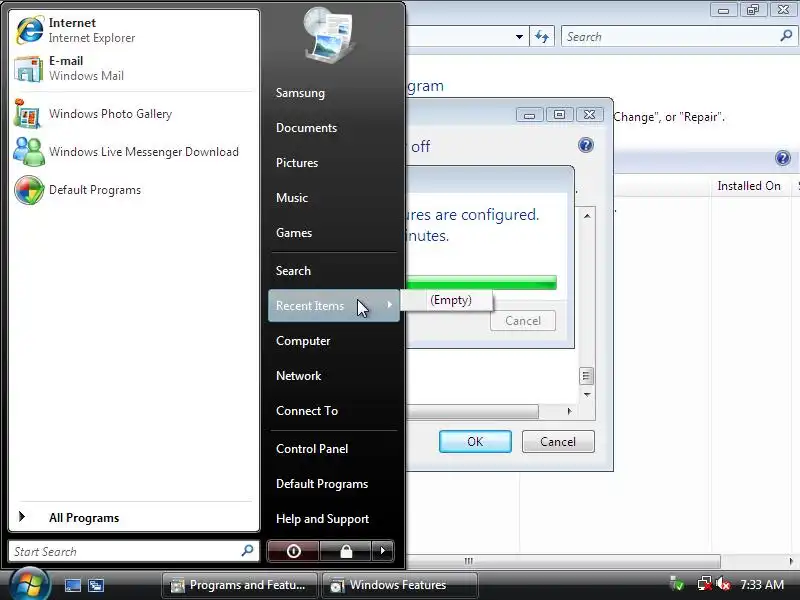
Task: Click the green shield tray icon
Action: (x=678, y=584)
